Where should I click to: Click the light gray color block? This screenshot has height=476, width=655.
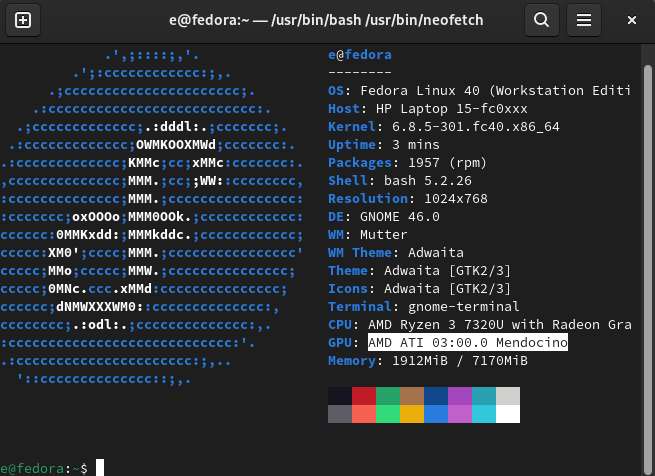508,396
